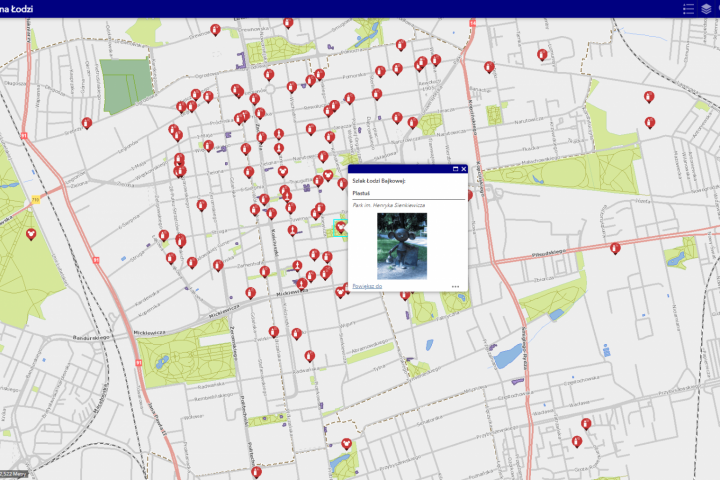The width and height of the screenshot is (720, 480).
Task: Click 'Park im. Henryka Sienkiewicza' location text
Action: click(x=388, y=205)
